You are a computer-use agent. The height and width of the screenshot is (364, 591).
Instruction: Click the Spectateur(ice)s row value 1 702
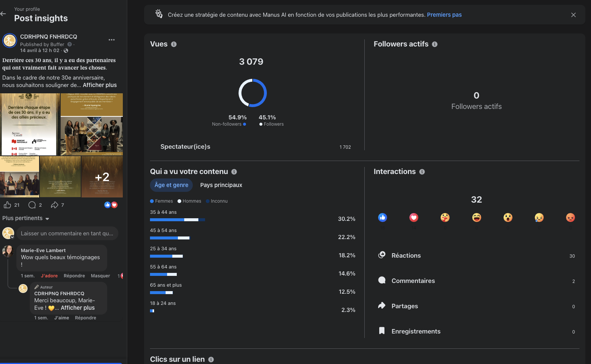345,147
